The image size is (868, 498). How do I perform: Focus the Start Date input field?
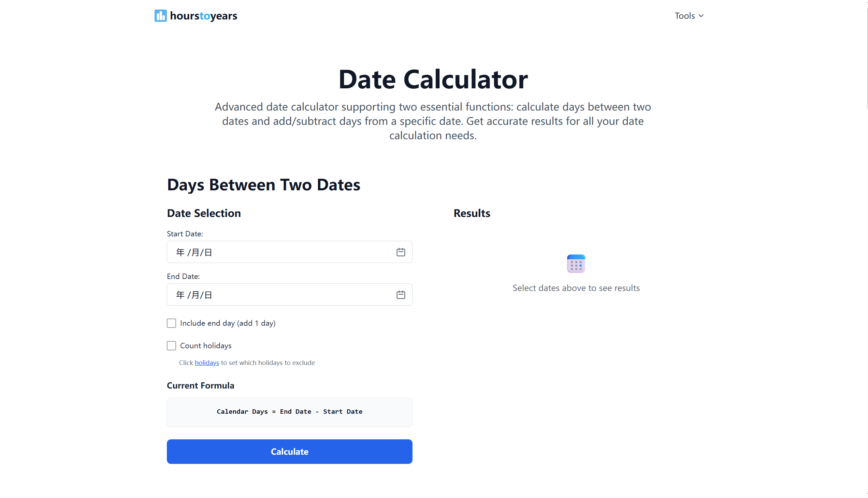click(x=289, y=252)
